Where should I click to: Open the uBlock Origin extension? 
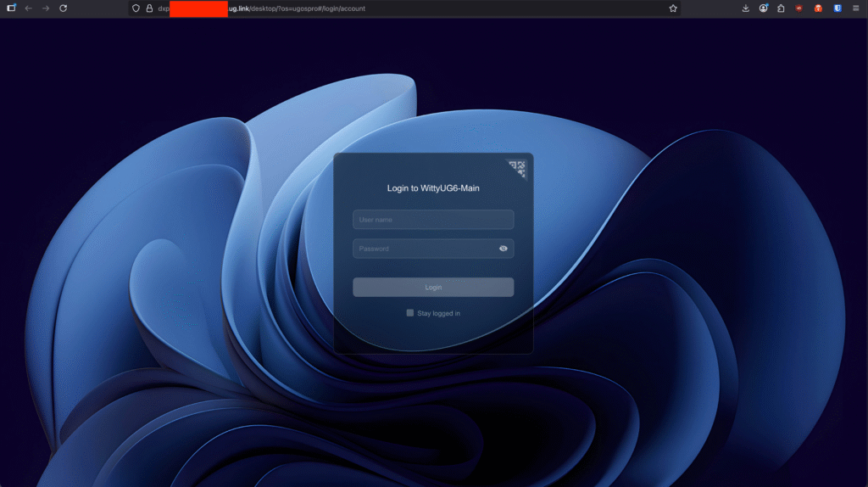(799, 8)
